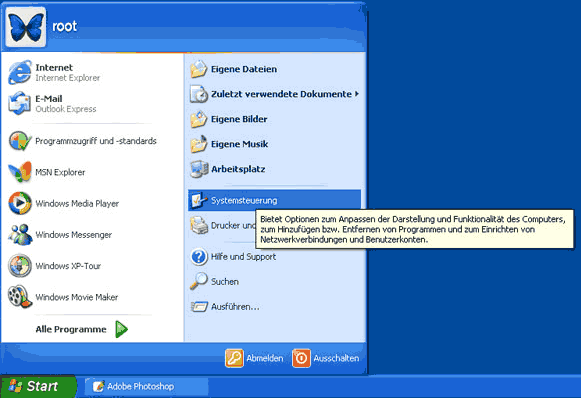Image resolution: width=581 pixels, height=398 pixels.
Task: Open the Windows XP-Tour icon
Action: point(20,265)
